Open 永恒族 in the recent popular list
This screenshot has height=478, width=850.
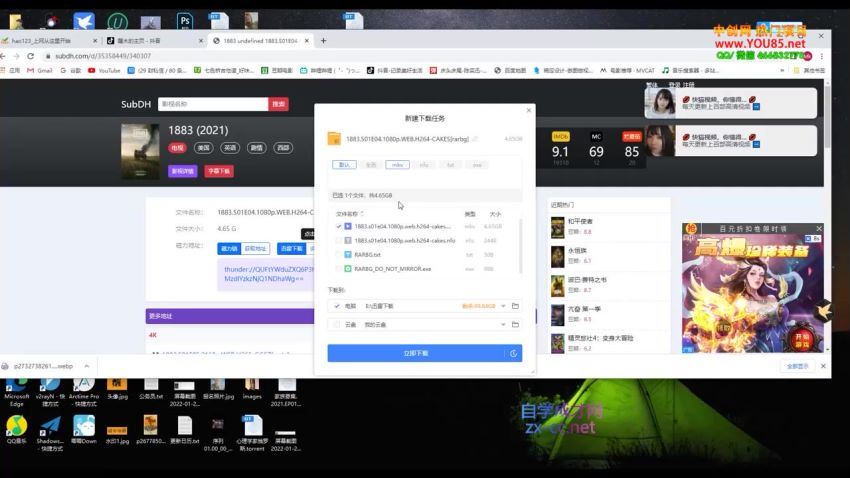tap(577, 251)
